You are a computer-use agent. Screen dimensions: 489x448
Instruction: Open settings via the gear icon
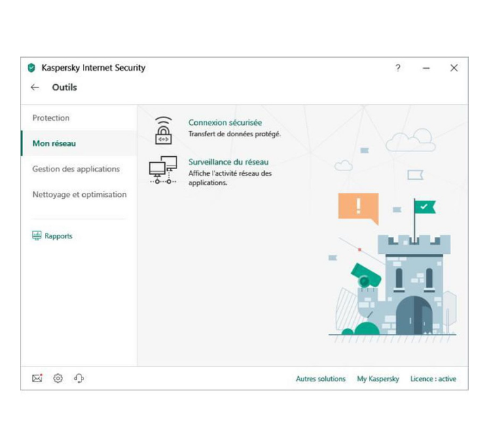coord(58,379)
